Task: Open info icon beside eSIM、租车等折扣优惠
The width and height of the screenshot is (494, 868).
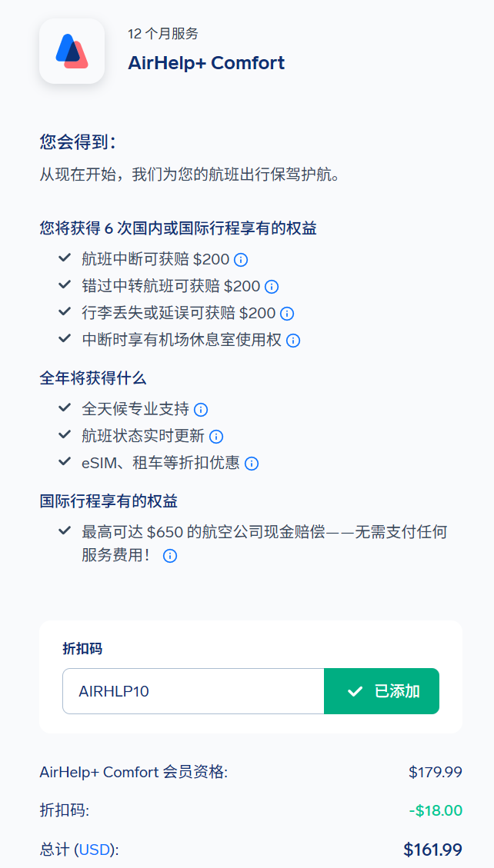Action: pos(252,463)
